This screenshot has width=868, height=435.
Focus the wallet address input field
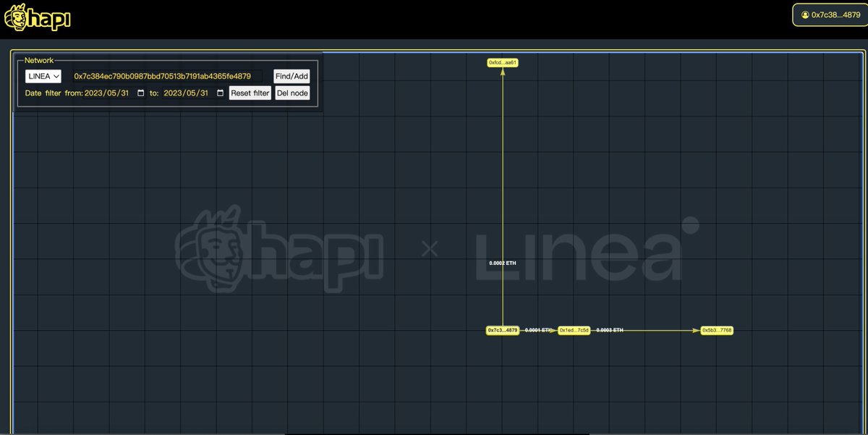point(167,76)
